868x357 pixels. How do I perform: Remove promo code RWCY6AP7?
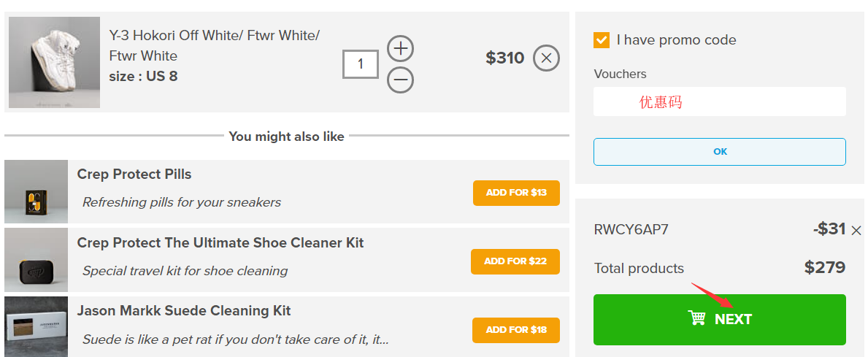coord(856,231)
